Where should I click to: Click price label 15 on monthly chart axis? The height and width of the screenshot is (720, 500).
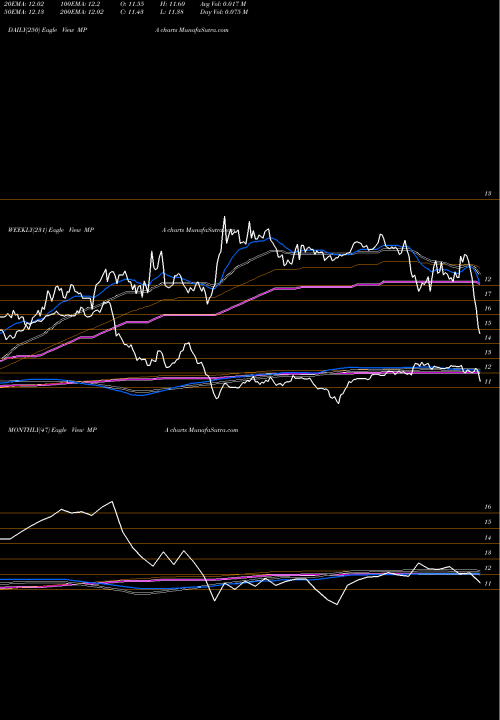(488, 522)
